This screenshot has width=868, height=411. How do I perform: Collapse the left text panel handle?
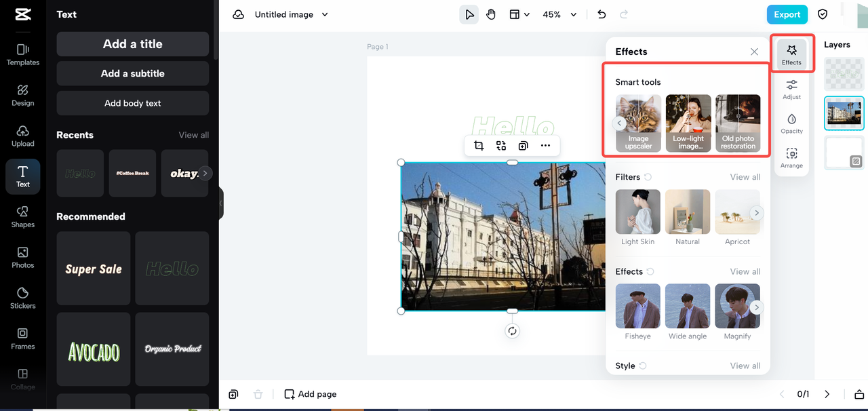coord(220,203)
